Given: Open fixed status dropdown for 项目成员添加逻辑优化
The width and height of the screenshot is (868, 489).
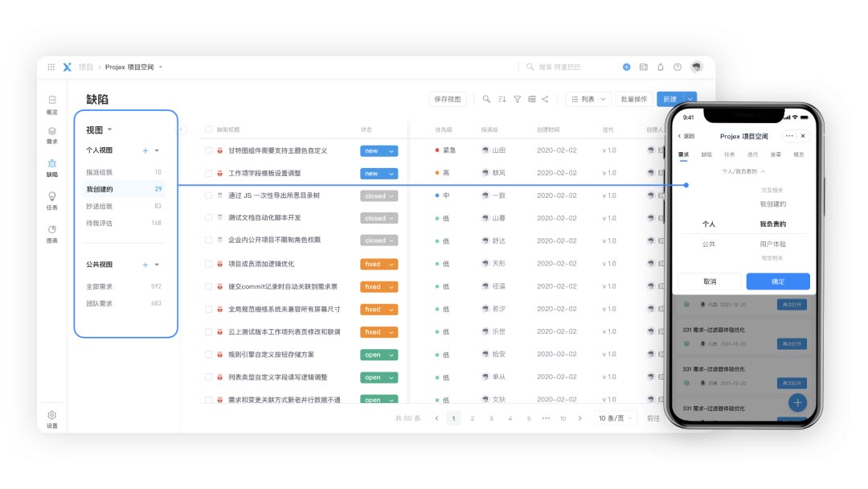Looking at the screenshot, I should tap(379, 264).
